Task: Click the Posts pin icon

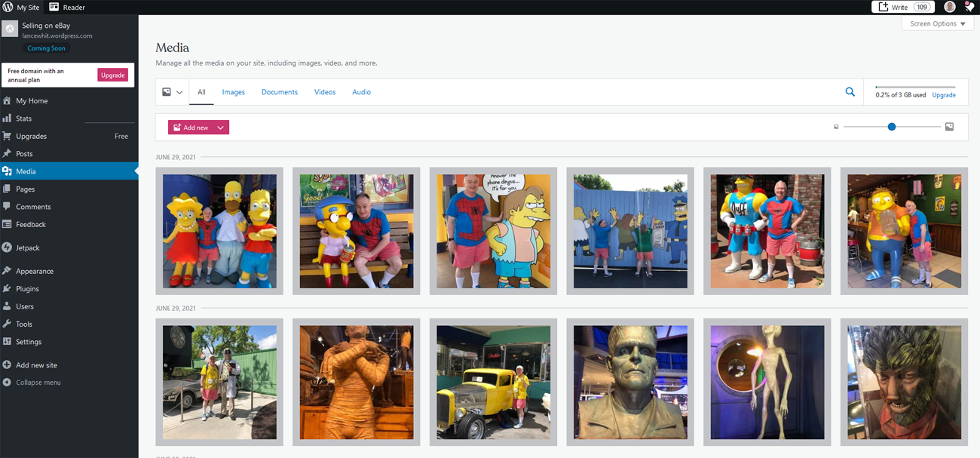Action: coord(7,153)
